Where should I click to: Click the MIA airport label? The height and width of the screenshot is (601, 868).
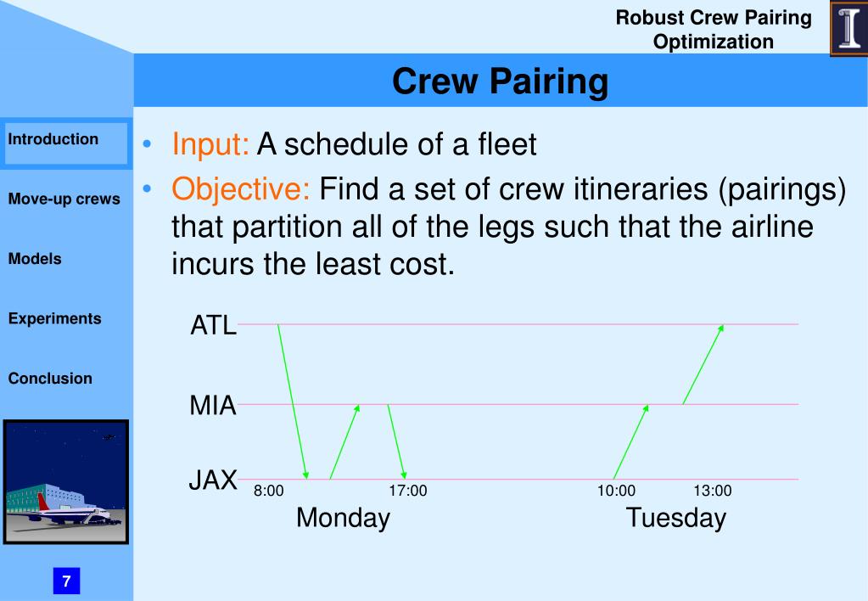[x=213, y=406]
